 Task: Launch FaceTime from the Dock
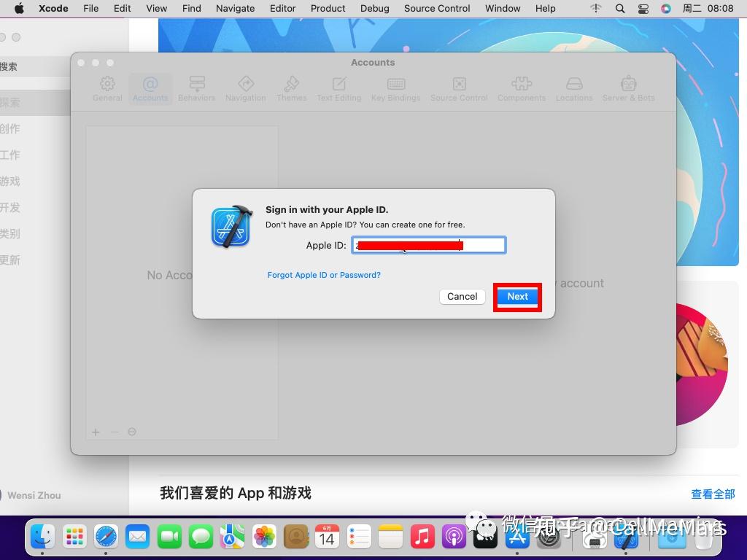coord(169,537)
